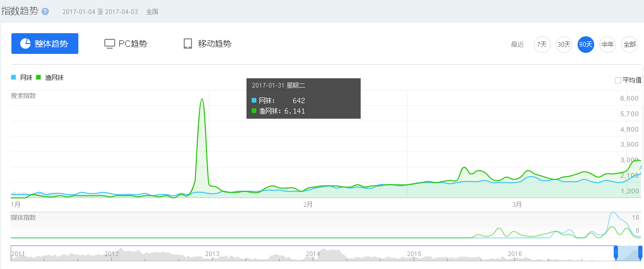Click the 全国 region label
This screenshot has width=644, height=269.
click(152, 11)
